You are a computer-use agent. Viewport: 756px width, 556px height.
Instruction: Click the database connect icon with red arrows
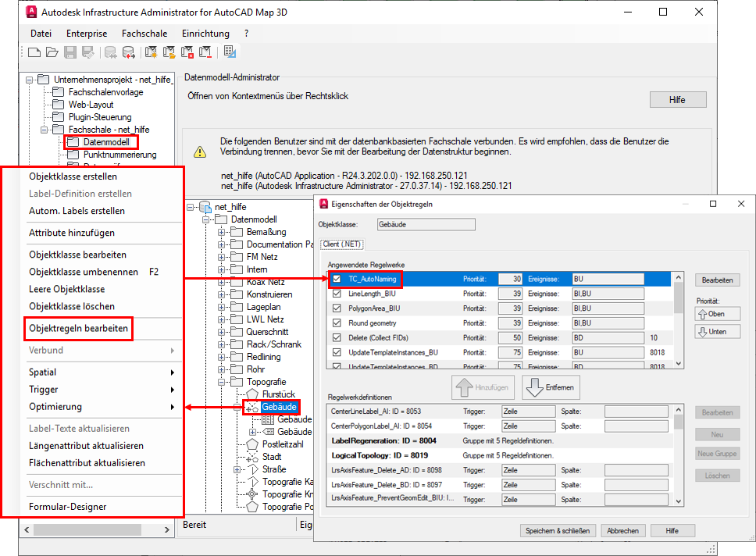tap(128, 52)
